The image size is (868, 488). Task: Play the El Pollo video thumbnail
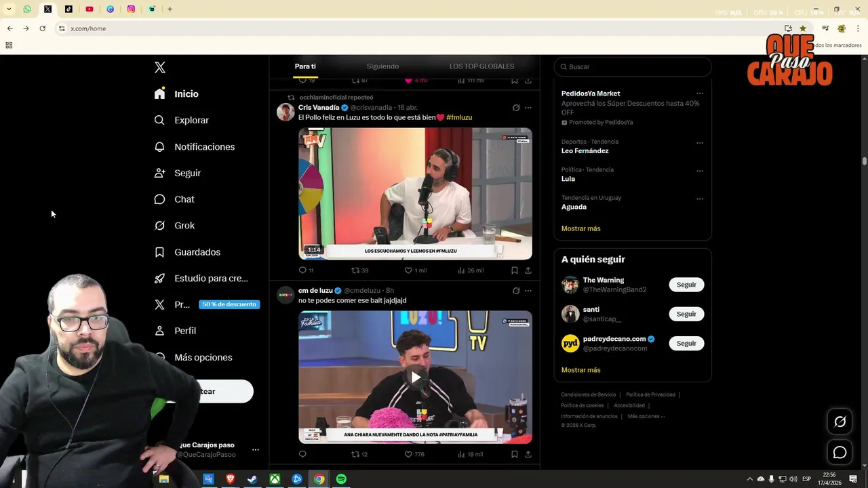pyautogui.click(x=415, y=194)
